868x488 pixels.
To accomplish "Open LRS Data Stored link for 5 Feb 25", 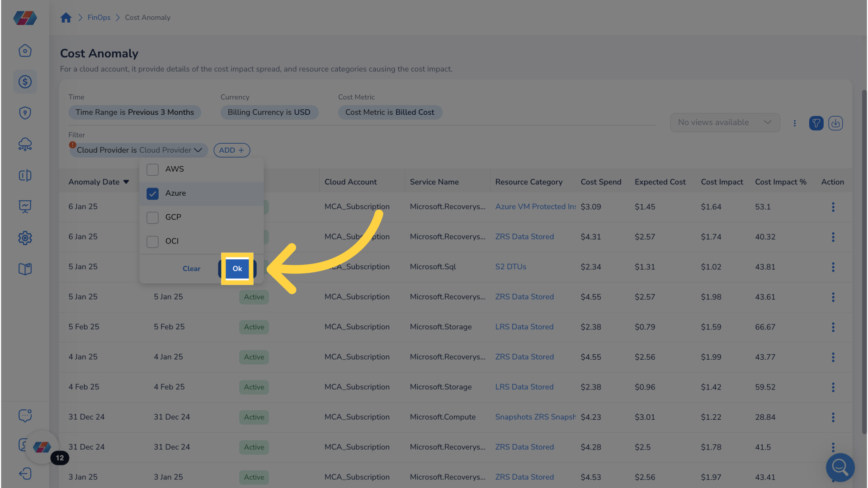I will click(524, 327).
